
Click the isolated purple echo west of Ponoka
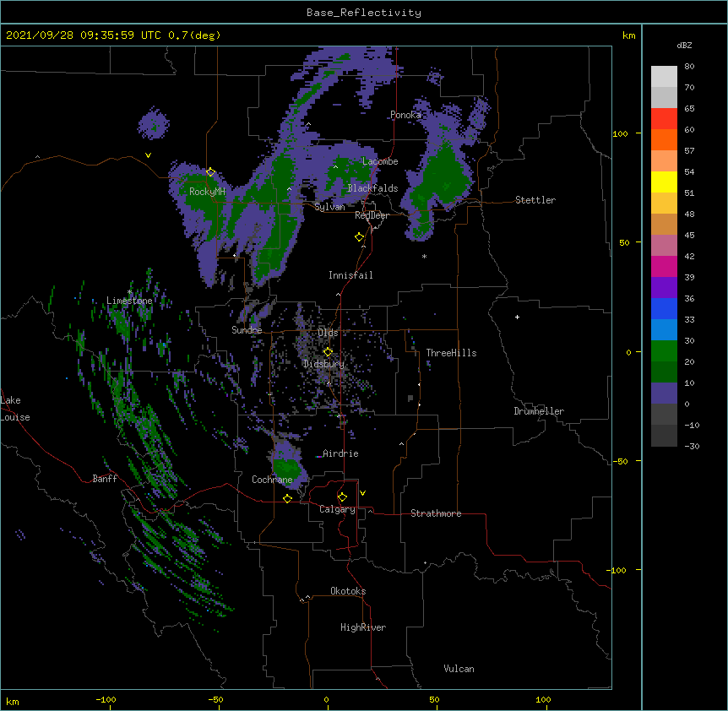coord(154,123)
